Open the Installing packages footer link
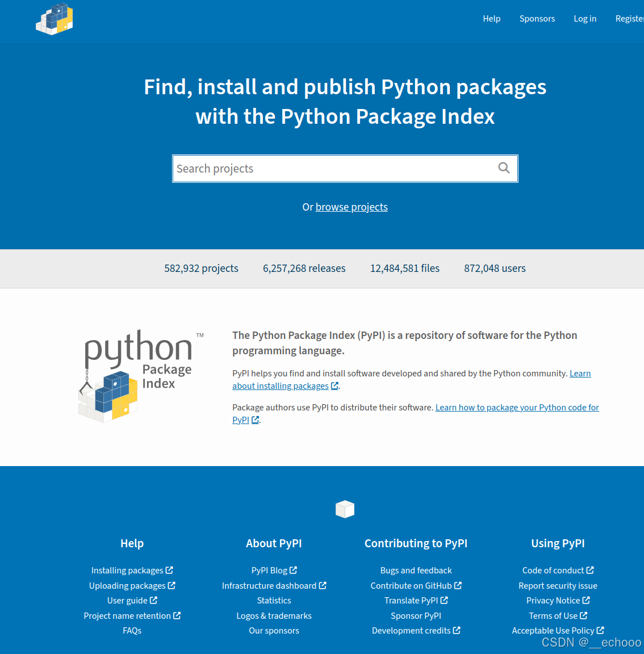This screenshot has height=654, width=644. [x=127, y=570]
